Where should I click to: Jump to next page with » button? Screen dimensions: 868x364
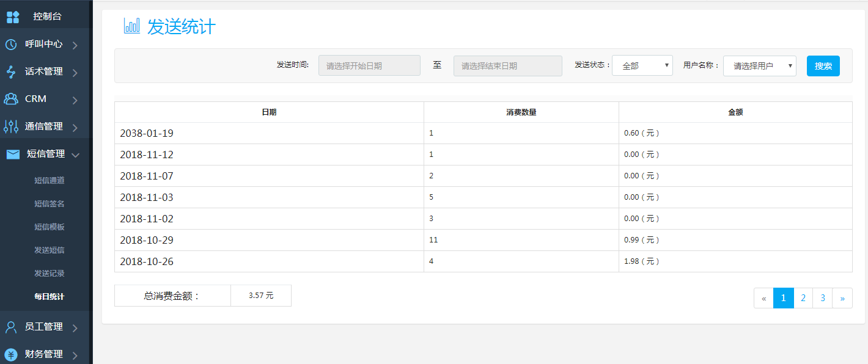(842, 298)
